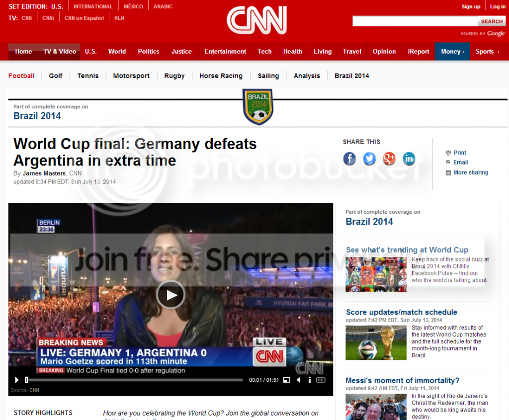Select the Tennis sports tab
This screenshot has height=420, width=509.
pos(87,76)
